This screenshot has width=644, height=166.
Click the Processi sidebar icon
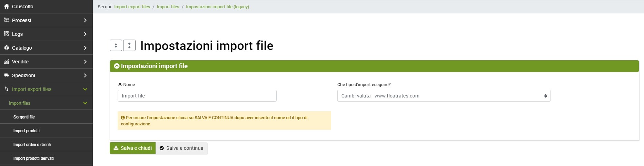tap(7, 20)
